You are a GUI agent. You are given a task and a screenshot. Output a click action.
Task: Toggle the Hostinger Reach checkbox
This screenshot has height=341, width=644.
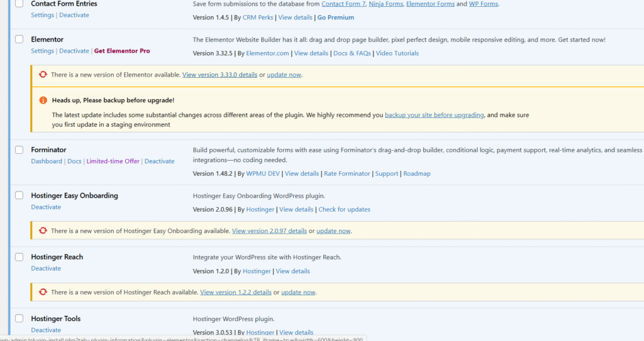pos(19,257)
